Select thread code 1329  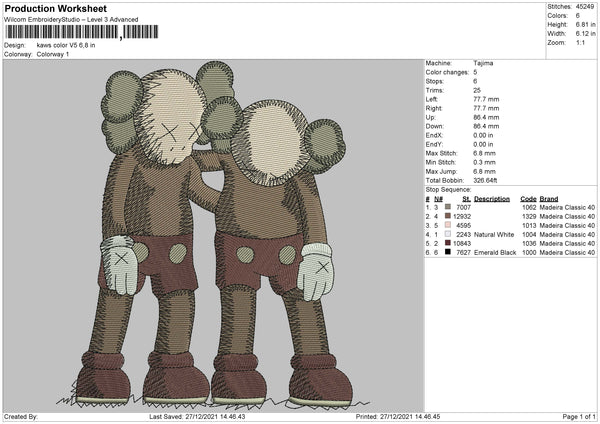[x=529, y=217]
